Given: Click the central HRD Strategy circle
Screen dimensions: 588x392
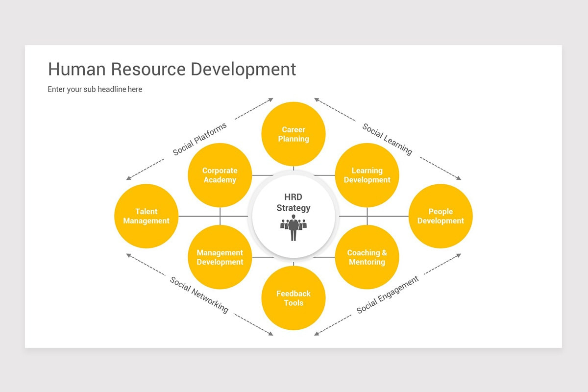Looking at the screenshot, I should point(294,202).
